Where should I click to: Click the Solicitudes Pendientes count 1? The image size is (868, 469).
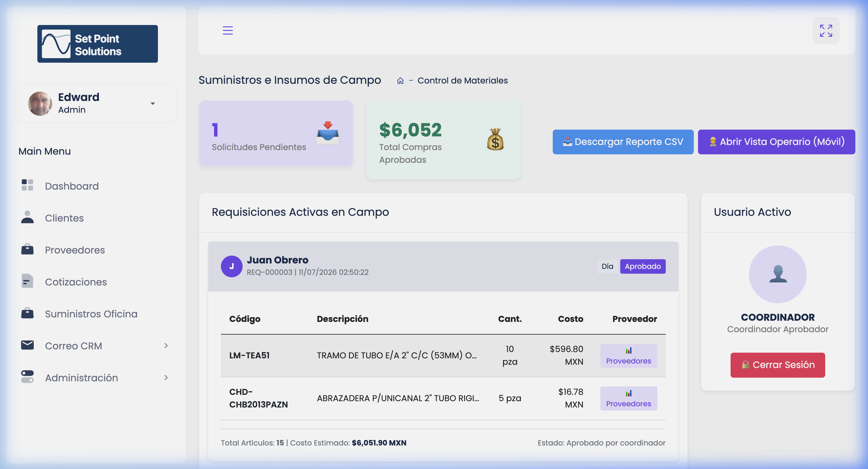tap(215, 130)
